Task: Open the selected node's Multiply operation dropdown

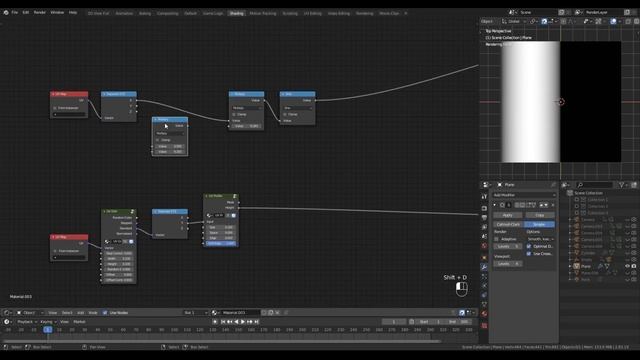Action: point(170,133)
